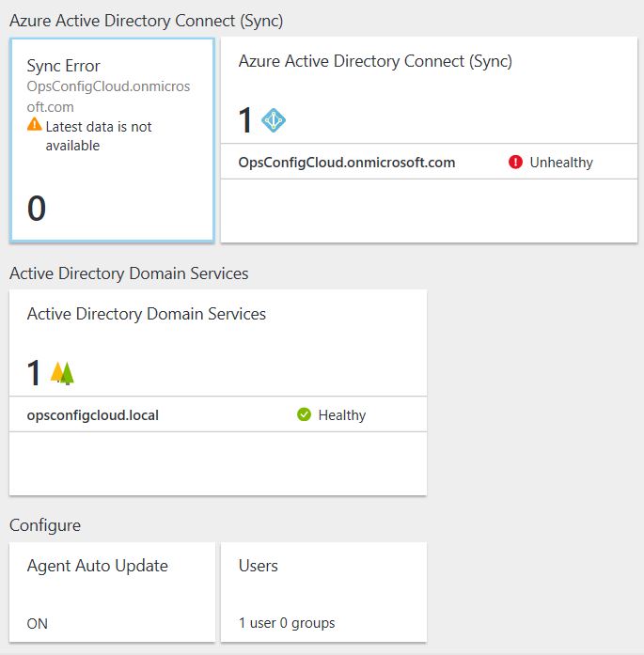This screenshot has width=644, height=655.
Task: Click the 'Latest data is not available' warning
Action: 99,136
